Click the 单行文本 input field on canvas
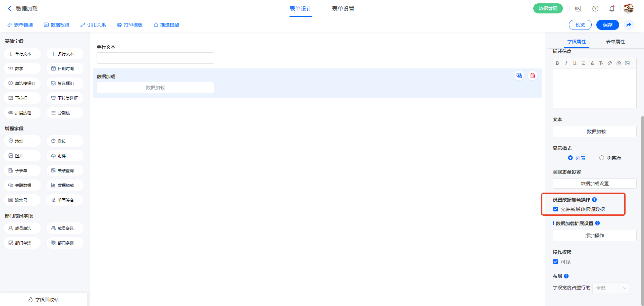 pyautogui.click(x=155, y=58)
